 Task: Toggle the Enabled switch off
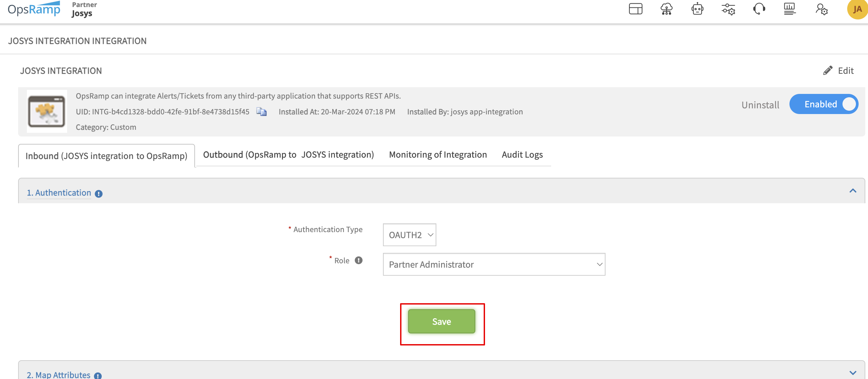pos(823,104)
